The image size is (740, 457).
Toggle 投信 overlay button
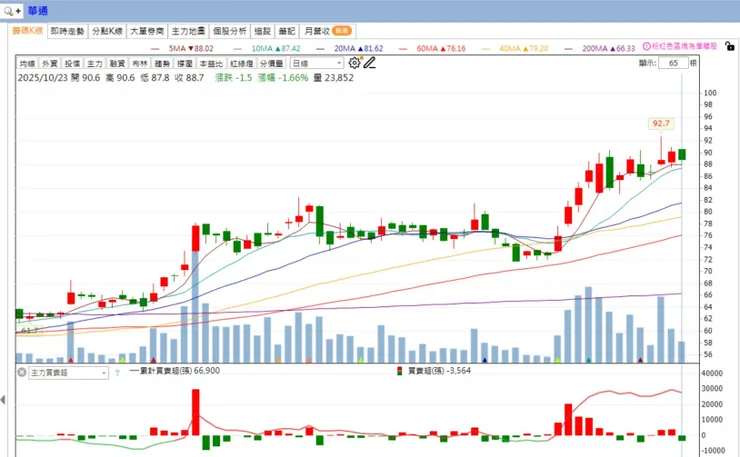[72, 63]
